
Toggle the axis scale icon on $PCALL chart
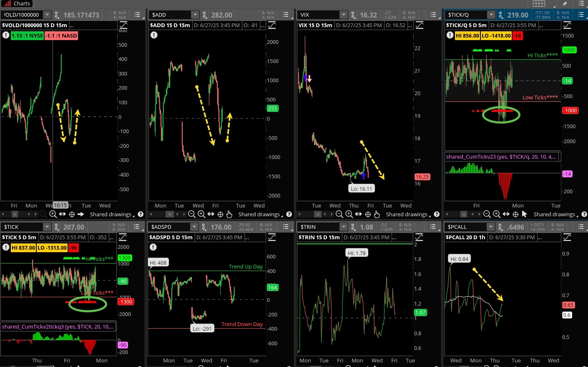click(x=567, y=237)
